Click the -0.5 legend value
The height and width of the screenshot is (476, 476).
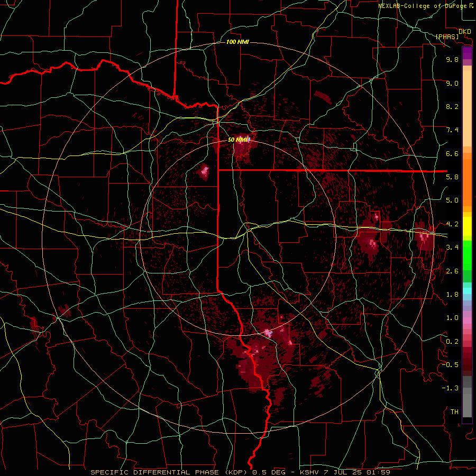[450, 365]
